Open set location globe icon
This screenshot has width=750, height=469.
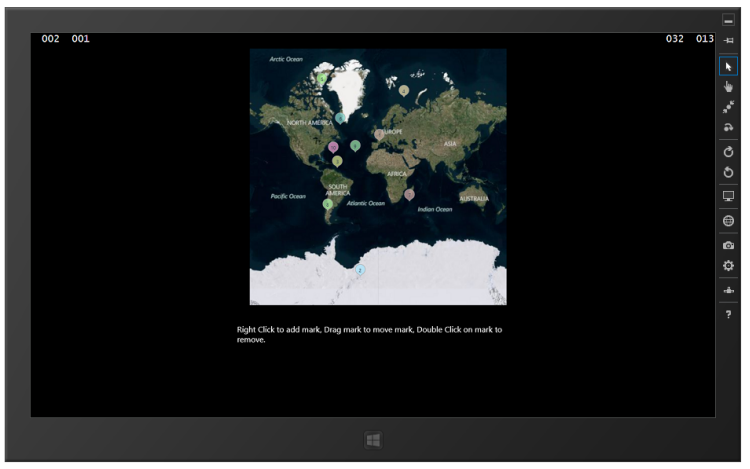tap(728, 220)
